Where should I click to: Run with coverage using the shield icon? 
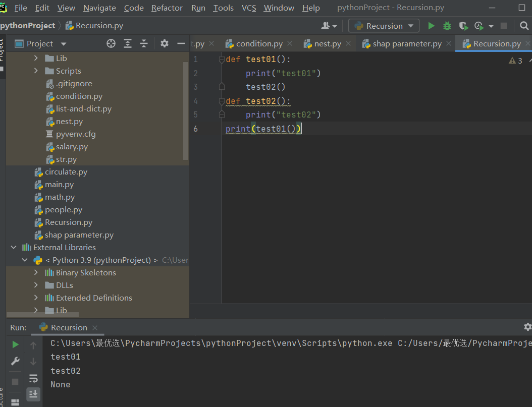[463, 26]
